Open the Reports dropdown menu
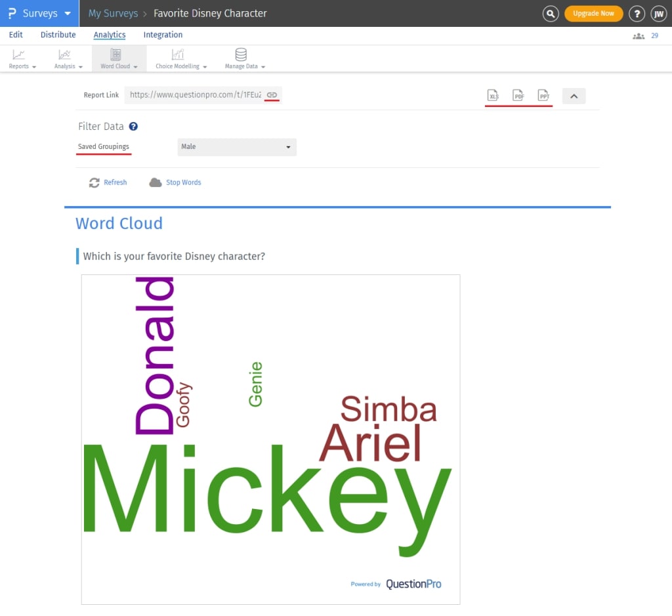This screenshot has width=672, height=616. [x=22, y=58]
